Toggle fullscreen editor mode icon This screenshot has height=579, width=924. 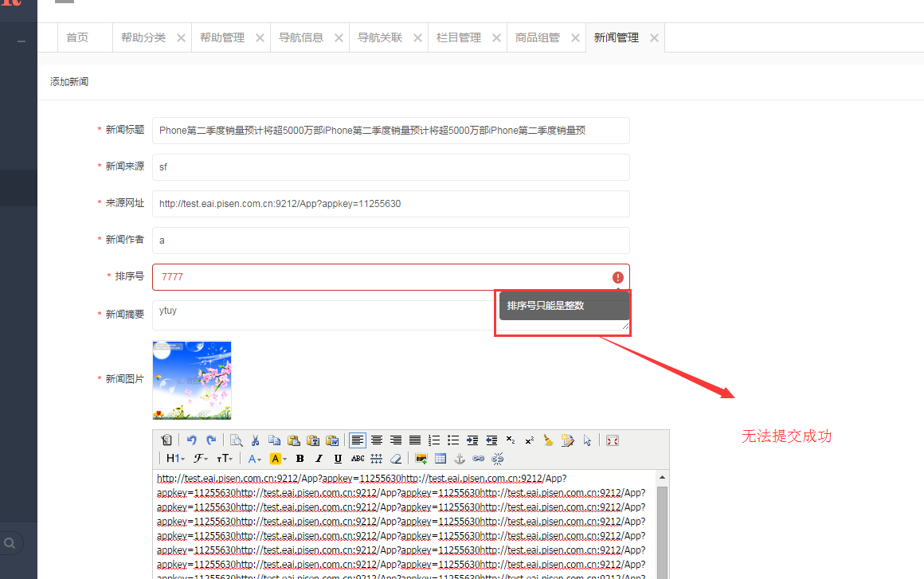coord(612,440)
